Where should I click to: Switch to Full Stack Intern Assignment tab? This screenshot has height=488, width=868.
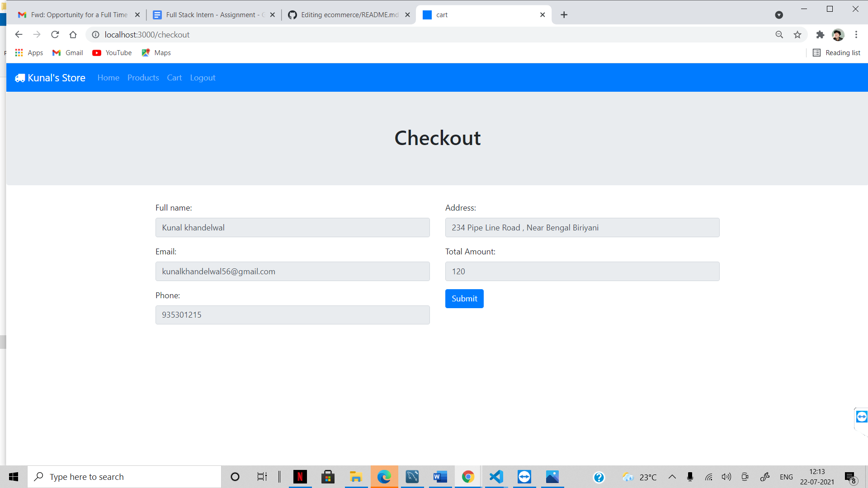coord(209,15)
